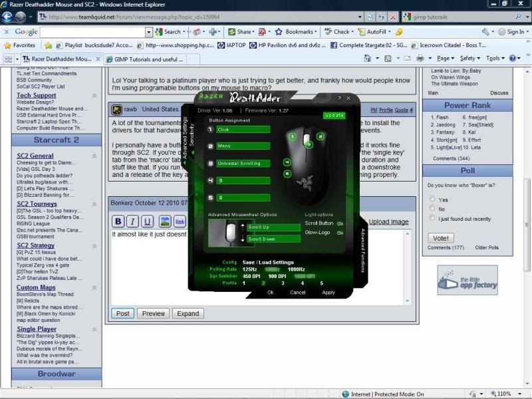Select 900 DPI in Dpi Switcher
Screen dimensions: 532x399
(x=277, y=276)
